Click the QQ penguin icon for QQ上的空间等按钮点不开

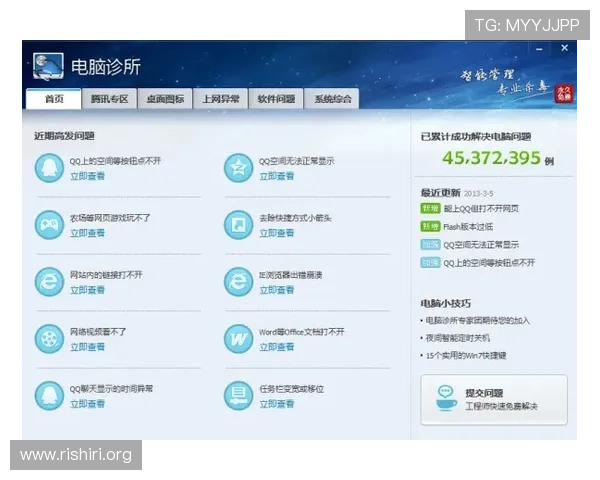pos(49,168)
